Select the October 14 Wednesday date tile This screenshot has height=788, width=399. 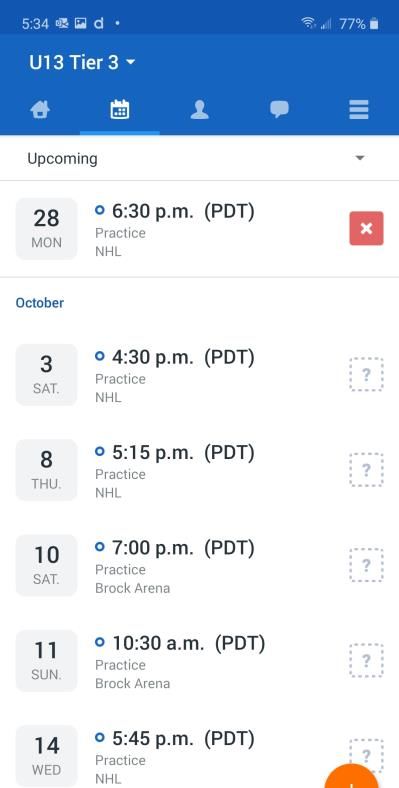46,756
